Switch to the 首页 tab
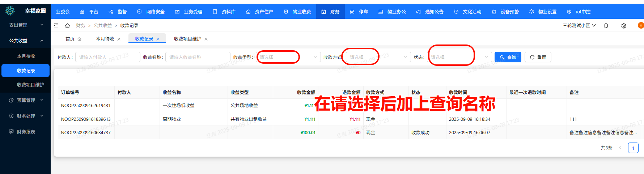Screen dimensions: 644x174 73,39
